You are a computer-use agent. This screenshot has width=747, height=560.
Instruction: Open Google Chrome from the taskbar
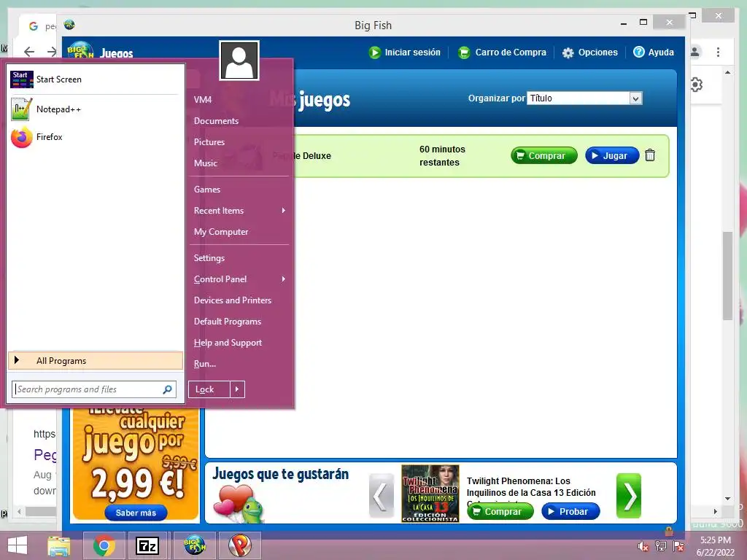tap(104, 545)
